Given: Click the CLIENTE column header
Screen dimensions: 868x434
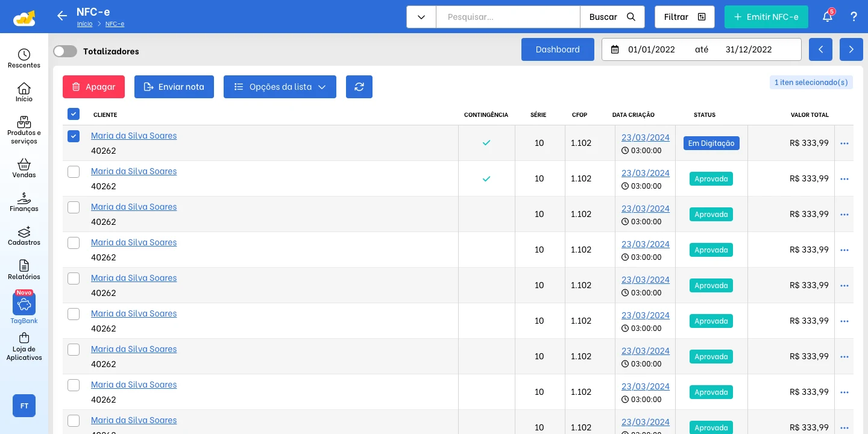Looking at the screenshot, I should [105, 115].
